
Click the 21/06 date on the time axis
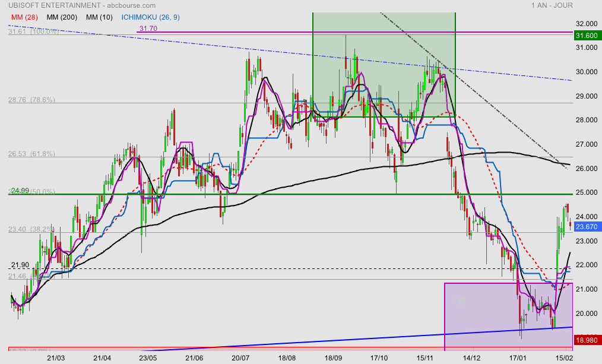(x=194, y=358)
